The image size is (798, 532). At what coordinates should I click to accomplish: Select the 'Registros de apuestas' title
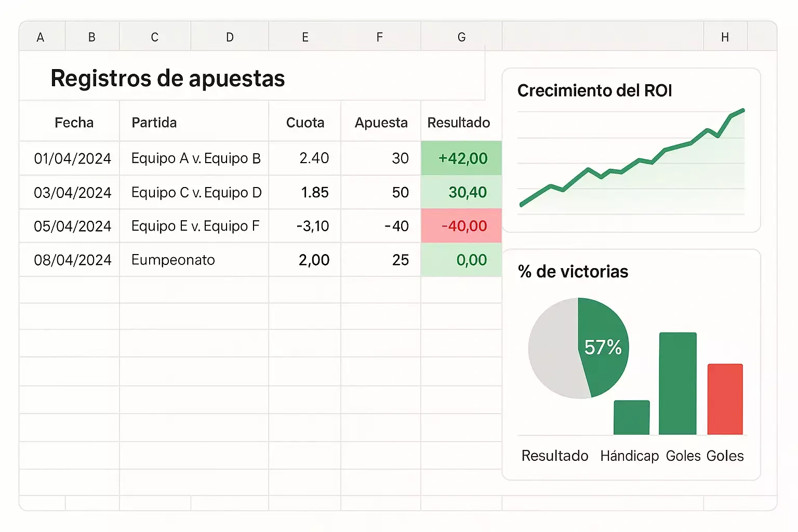tap(167, 78)
